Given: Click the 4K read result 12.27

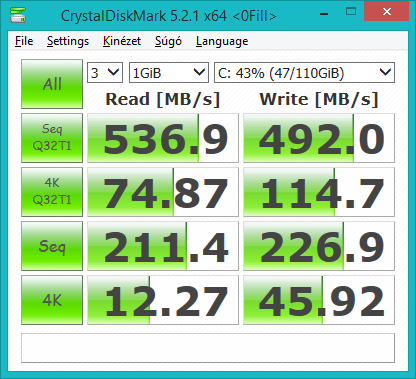Looking at the screenshot, I should point(163,300).
